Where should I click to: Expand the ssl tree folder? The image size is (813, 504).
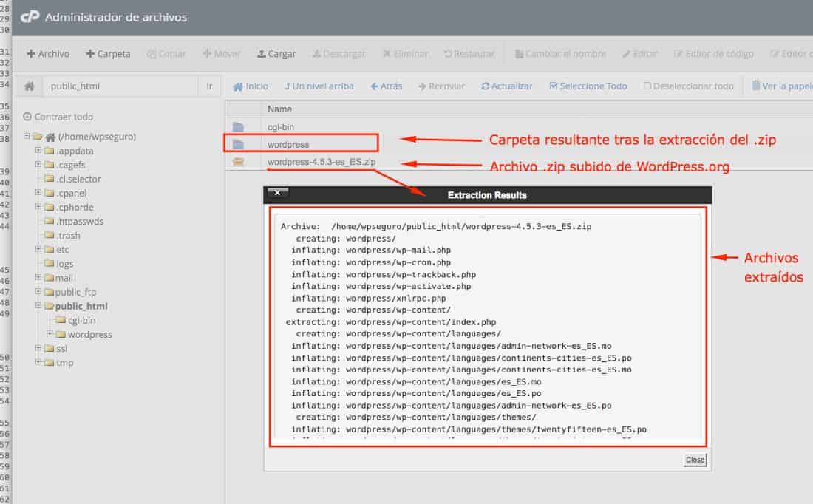coord(38,348)
